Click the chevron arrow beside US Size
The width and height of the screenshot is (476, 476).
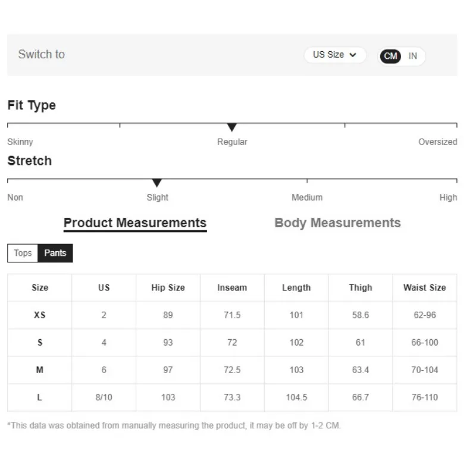pyautogui.click(x=352, y=55)
